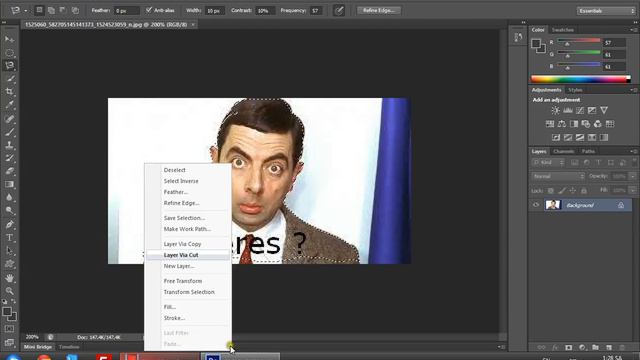The height and width of the screenshot is (360, 640).
Task: Toggle Lock transparent pixels
Action: coord(551,191)
